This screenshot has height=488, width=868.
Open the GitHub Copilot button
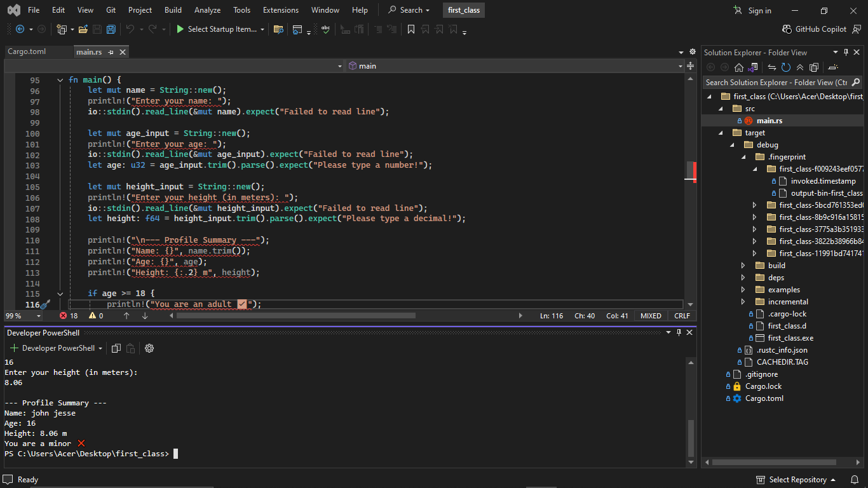pyautogui.click(x=815, y=29)
